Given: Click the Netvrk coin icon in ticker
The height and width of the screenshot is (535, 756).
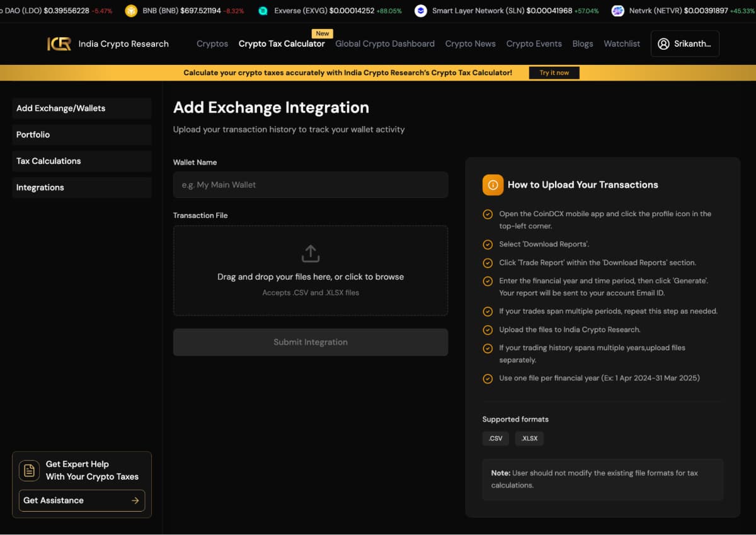Looking at the screenshot, I should pyautogui.click(x=617, y=11).
